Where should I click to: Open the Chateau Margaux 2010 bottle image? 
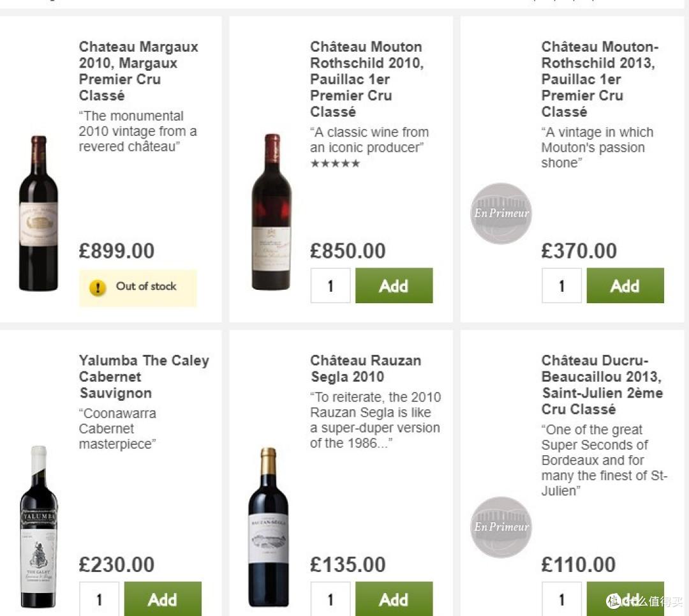tap(38, 213)
